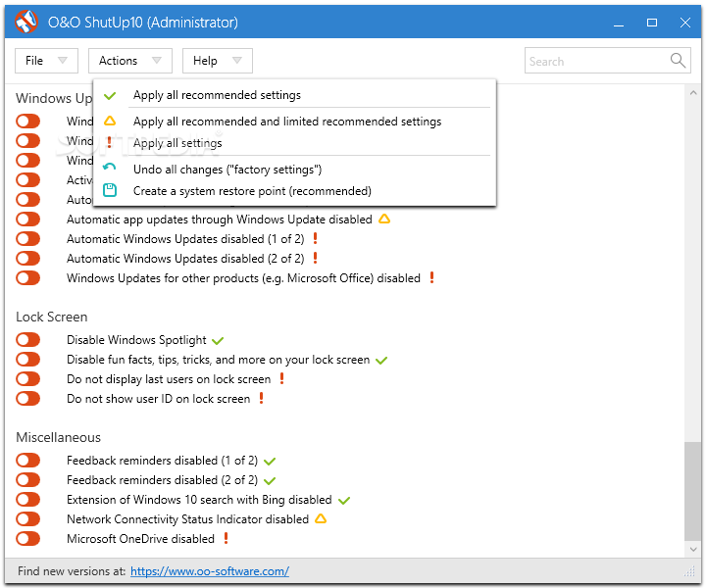706x588 pixels.
Task: Click the vertical scrollbar thumb
Action: click(692, 491)
